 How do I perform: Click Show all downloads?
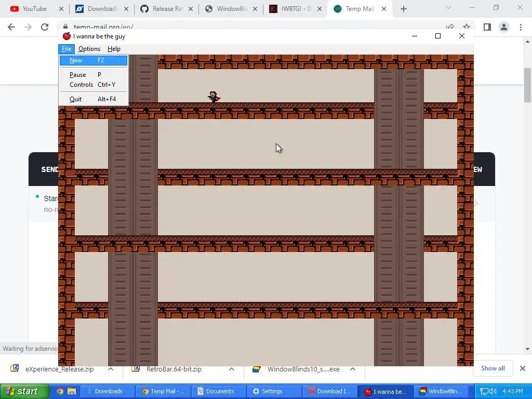click(493, 368)
